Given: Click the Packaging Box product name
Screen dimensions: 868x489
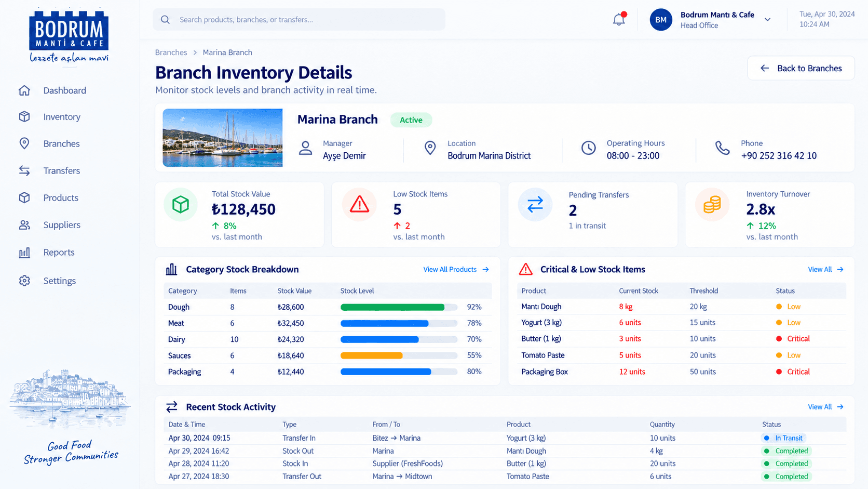Looking at the screenshot, I should coord(545,372).
